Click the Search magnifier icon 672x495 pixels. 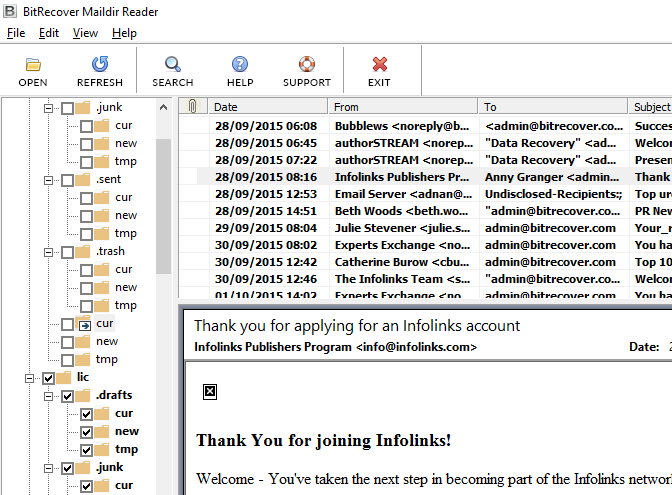coord(173,64)
